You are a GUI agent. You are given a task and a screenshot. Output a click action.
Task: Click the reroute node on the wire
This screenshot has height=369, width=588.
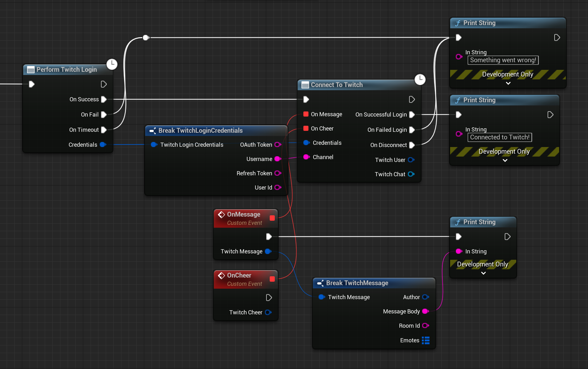(x=146, y=38)
